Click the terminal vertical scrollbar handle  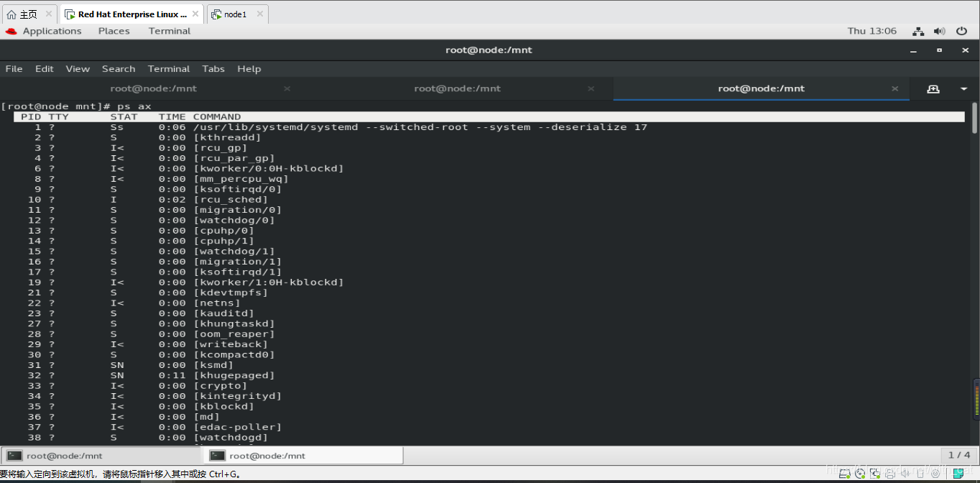[x=974, y=118]
